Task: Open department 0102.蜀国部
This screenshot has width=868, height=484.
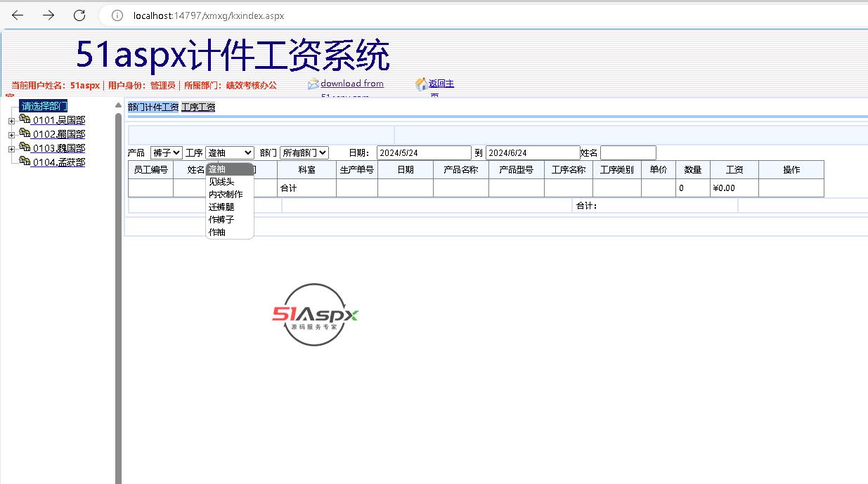Action: (59, 134)
